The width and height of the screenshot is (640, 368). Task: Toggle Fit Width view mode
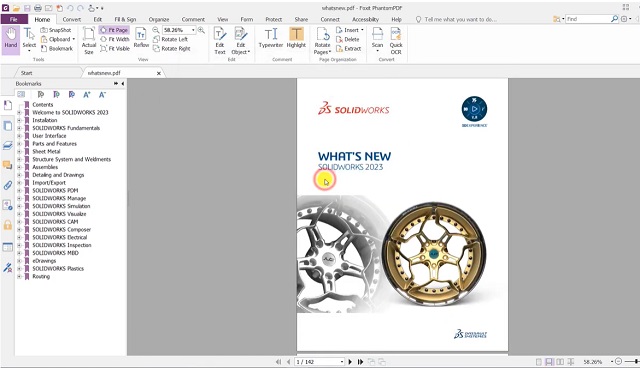pyautogui.click(x=115, y=39)
